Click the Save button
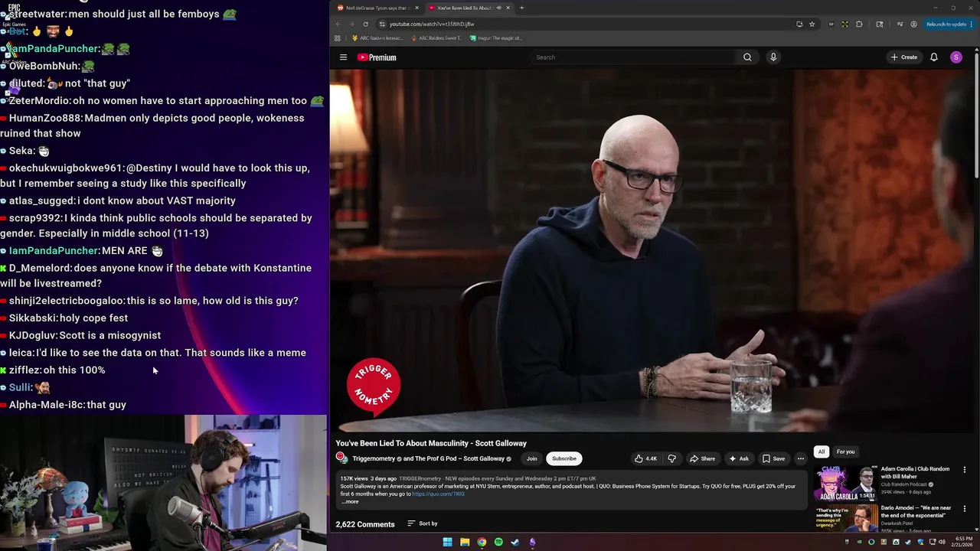The width and height of the screenshot is (980, 551). 773,458
